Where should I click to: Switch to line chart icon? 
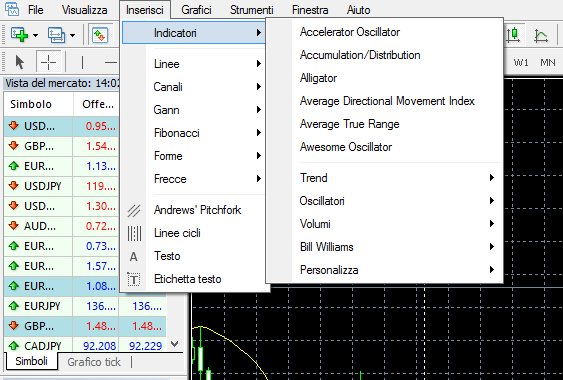coord(541,35)
